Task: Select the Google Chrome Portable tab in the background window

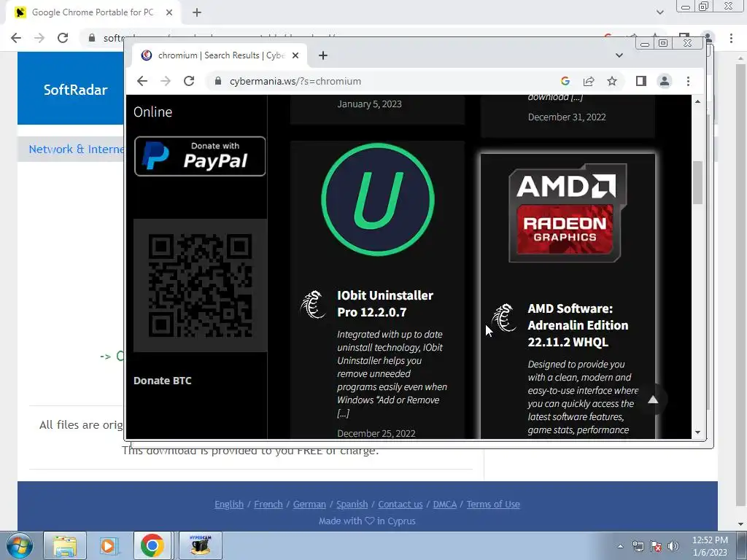Action: (93, 12)
